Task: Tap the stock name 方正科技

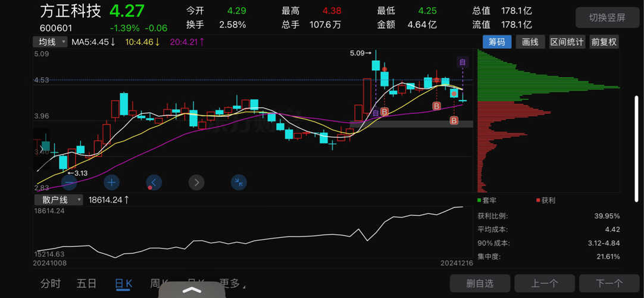Action: click(x=70, y=11)
